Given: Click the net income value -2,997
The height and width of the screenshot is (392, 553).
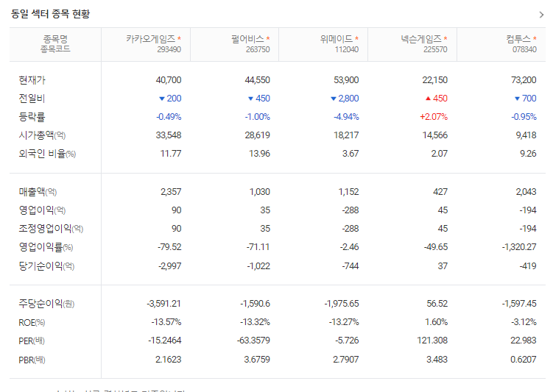Looking at the screenshot, I should (170, 266).
